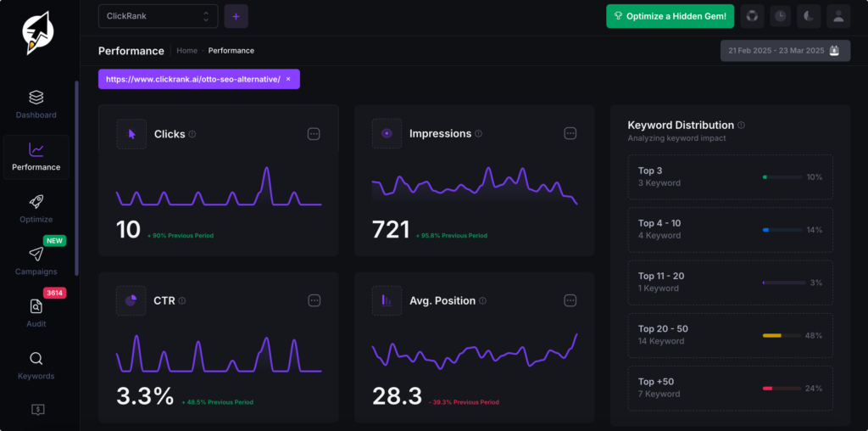The image size is (868, 431).
Task: Open the user profile icon
Action: point(838,16)
